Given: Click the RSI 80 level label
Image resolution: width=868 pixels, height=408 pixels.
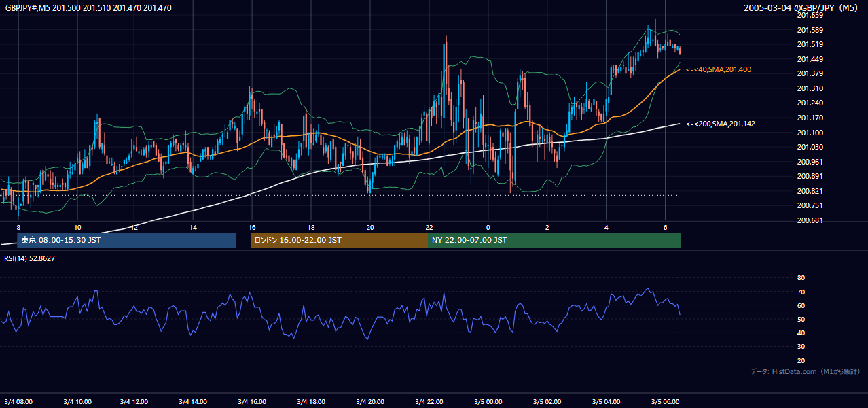Looking at the screenshot, I should click(801, 278).
